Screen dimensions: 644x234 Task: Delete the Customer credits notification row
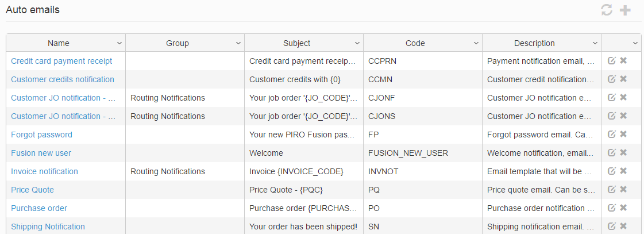point(623,79)
